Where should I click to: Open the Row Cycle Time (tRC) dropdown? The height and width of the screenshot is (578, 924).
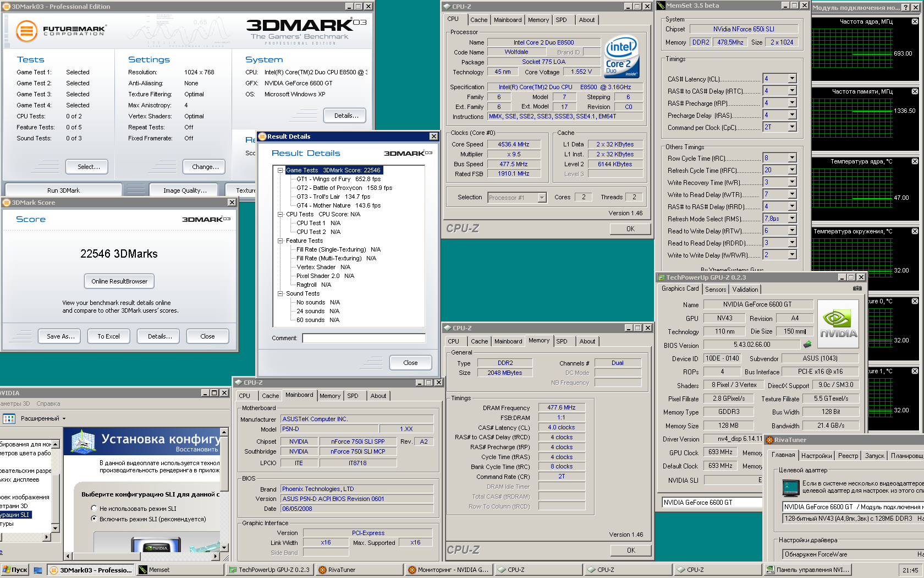tap(792, 158)
